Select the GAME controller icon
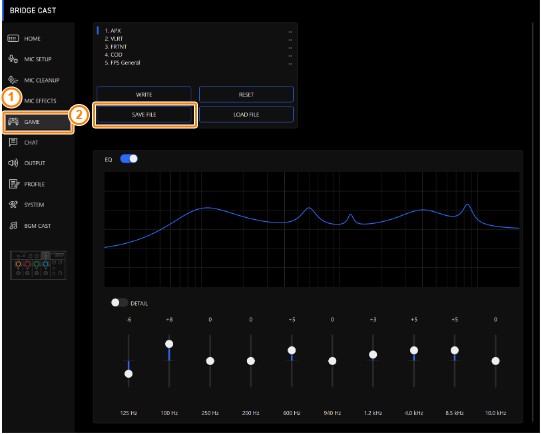This screenshot has width=541, height=434. [13, 121]
